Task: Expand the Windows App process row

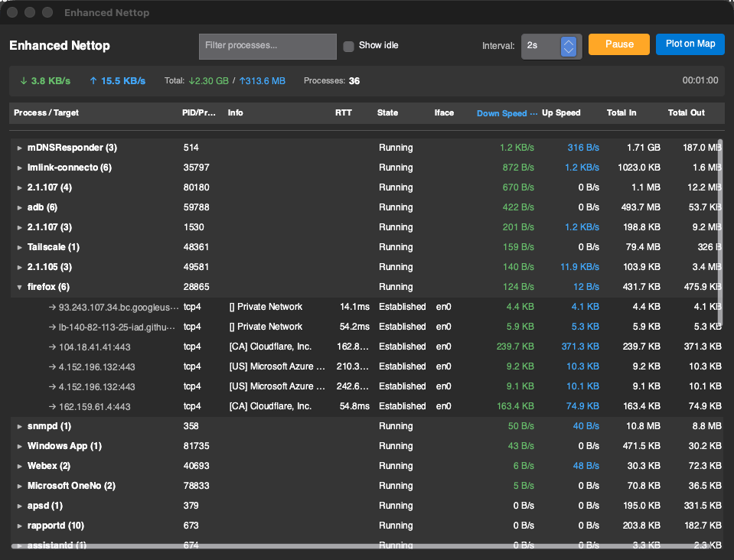Action: (20, 446)
